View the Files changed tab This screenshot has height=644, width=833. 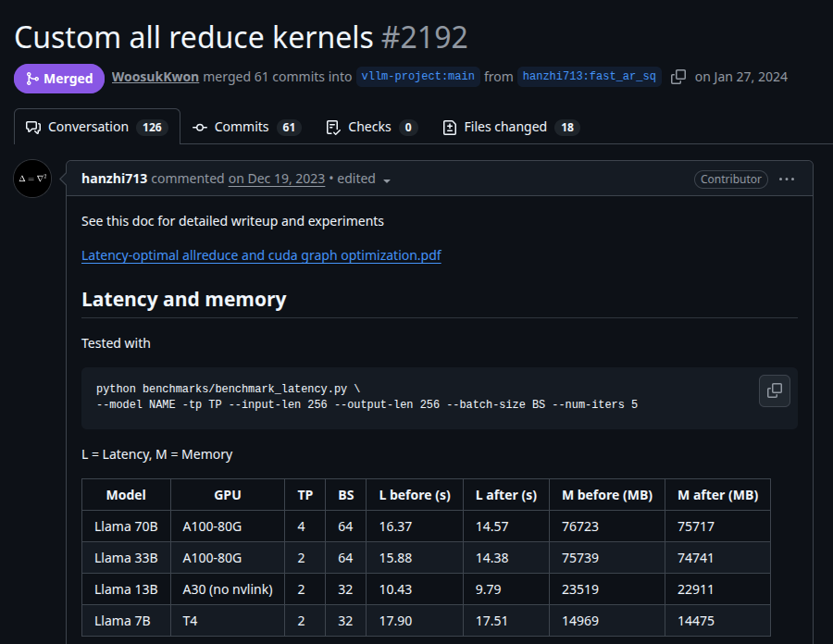coord(511,127)
